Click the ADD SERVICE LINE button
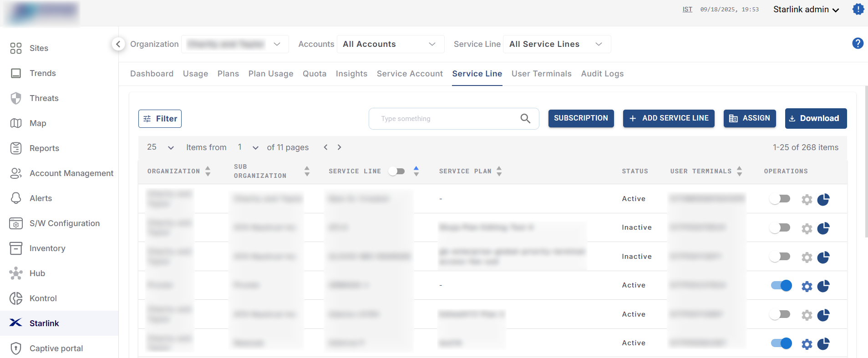 [668, 118]
